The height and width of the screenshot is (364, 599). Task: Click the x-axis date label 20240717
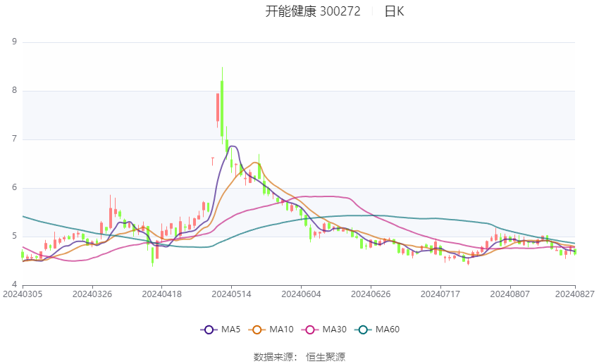click(440, 294)
